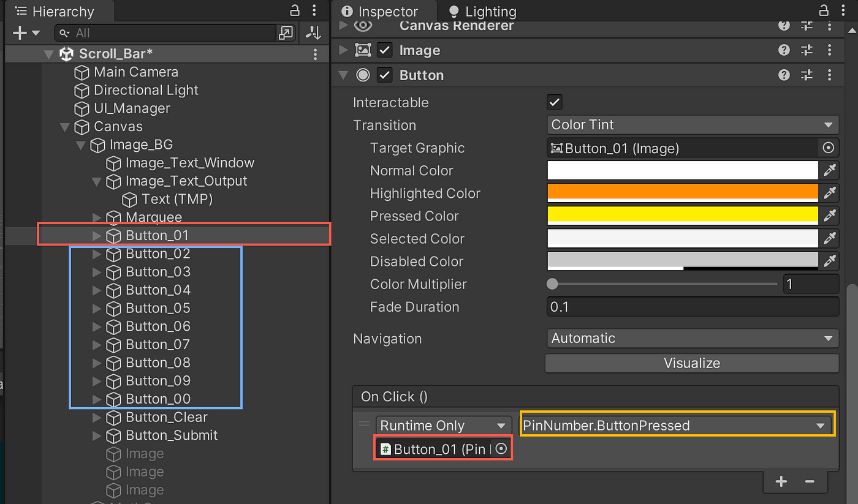Open preset selector for Button component

[x=807, y=75]
